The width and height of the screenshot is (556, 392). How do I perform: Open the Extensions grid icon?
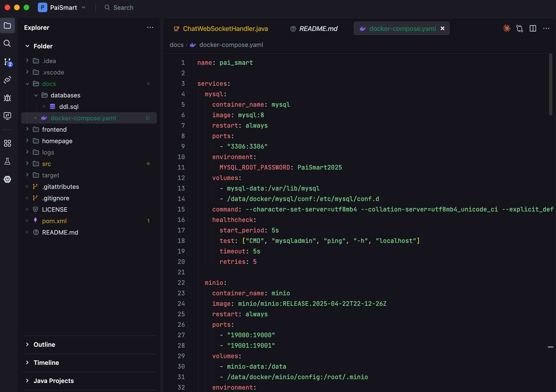[x=7, y=143]
